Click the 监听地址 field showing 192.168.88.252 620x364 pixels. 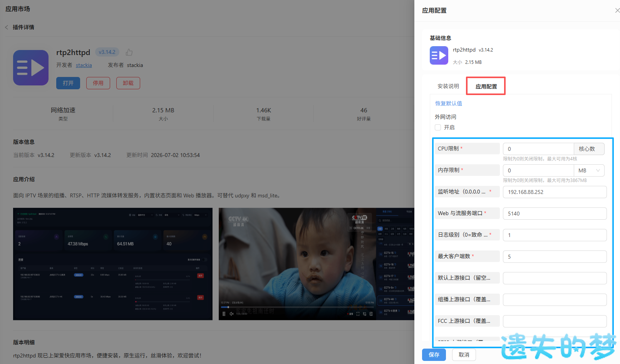[555, 192]
